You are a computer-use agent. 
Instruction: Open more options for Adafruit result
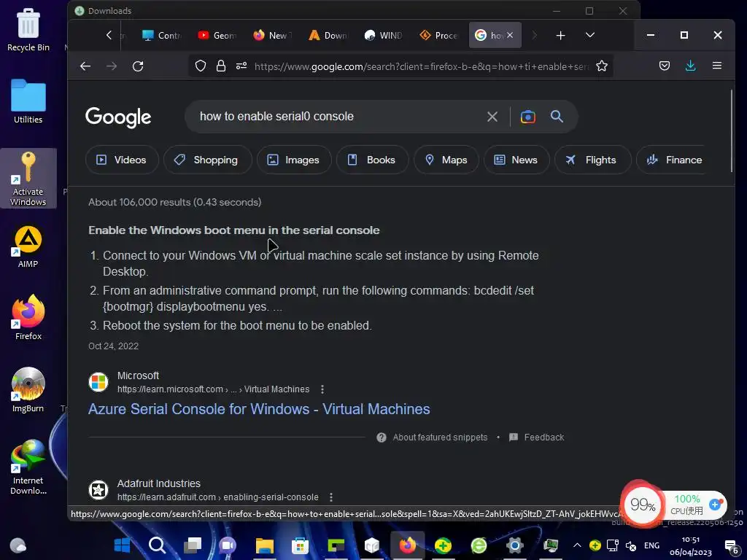[x=331, y=497]
